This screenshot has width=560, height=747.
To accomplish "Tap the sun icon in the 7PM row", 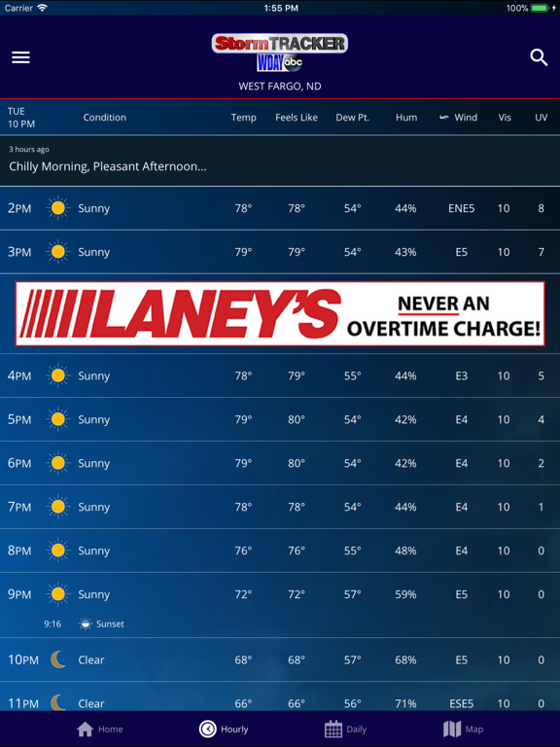I will [x=58, y=507].
